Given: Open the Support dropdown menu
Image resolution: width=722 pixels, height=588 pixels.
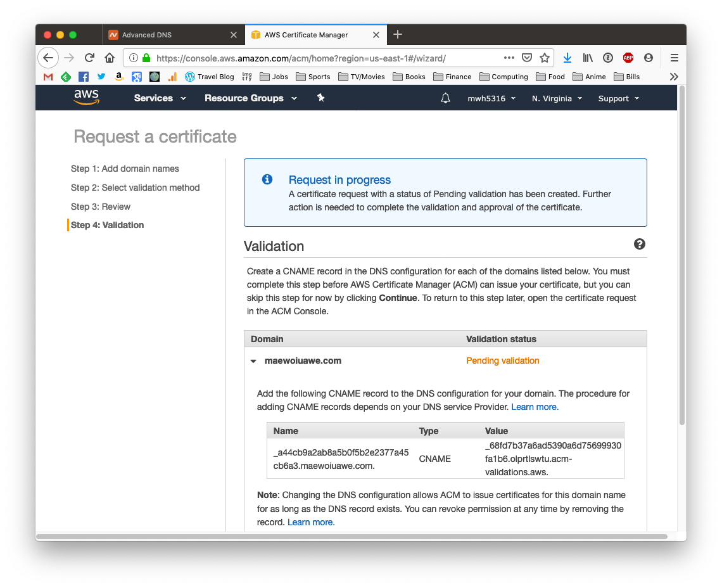Looking at the screenshot, I should [x=618, y=99].
